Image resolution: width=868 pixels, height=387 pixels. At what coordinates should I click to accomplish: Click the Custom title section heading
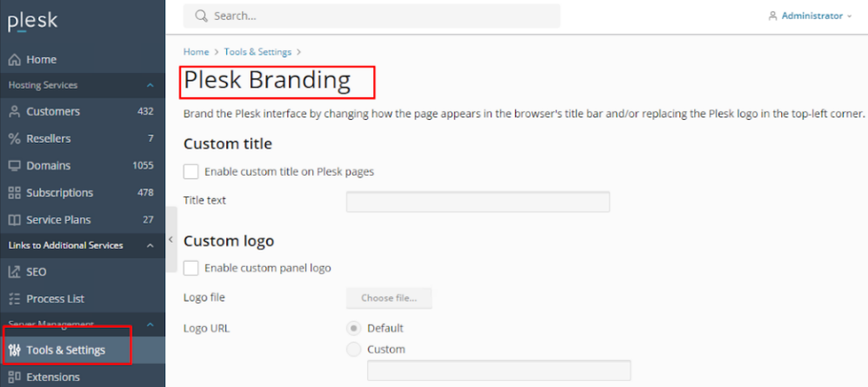click(x=228, y=144)
